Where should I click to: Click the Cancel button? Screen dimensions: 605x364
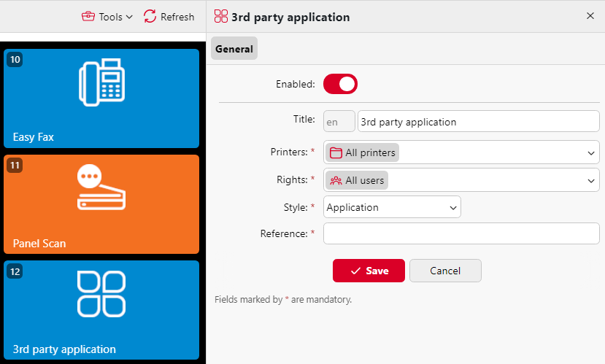click(x=445, y=271)
